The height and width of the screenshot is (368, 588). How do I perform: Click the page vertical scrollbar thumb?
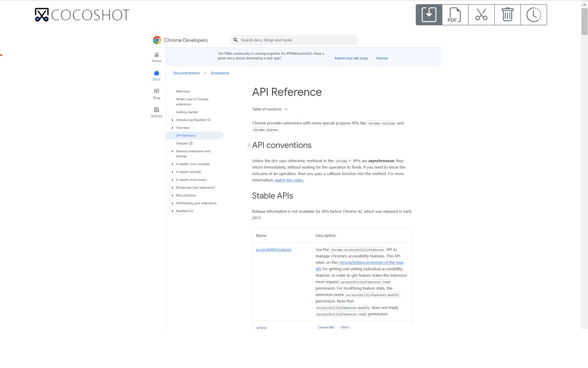(x=584, y=21)
